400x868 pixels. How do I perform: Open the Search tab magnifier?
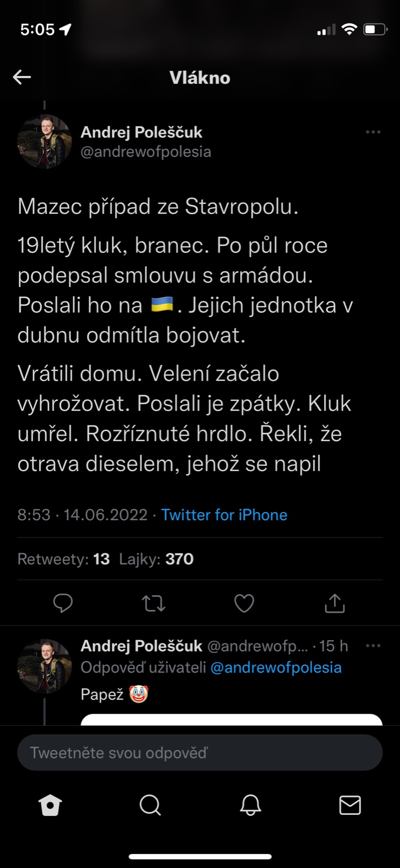coord(150,806)
